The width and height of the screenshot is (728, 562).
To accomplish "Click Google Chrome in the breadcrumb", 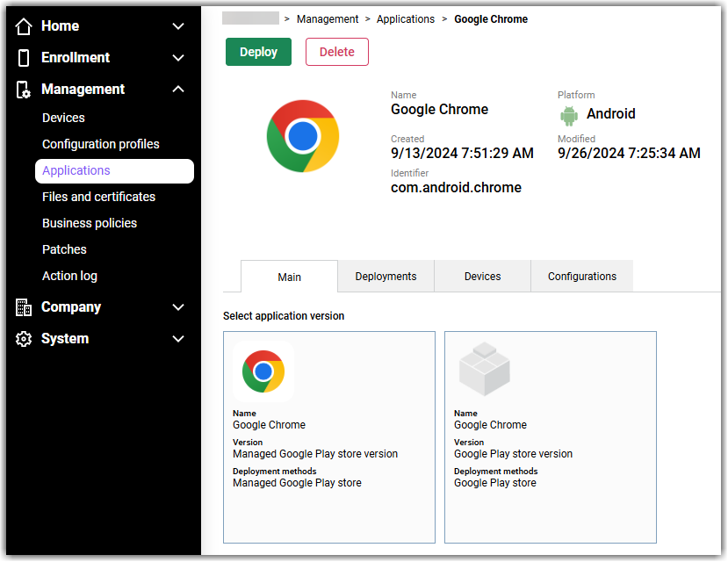I will pyautogui.click(x=491, y=19).
